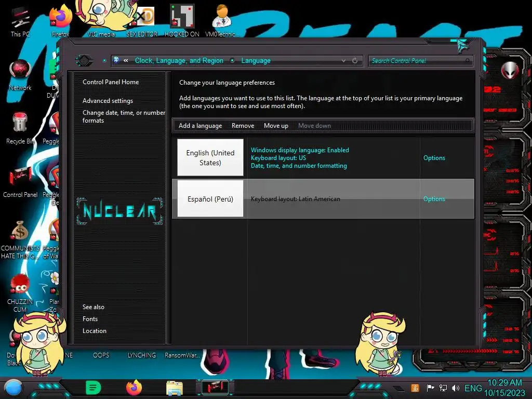Click Control Panel icon in address bar
The width and height of the screenshot is (532, 399).
(116, 60)
